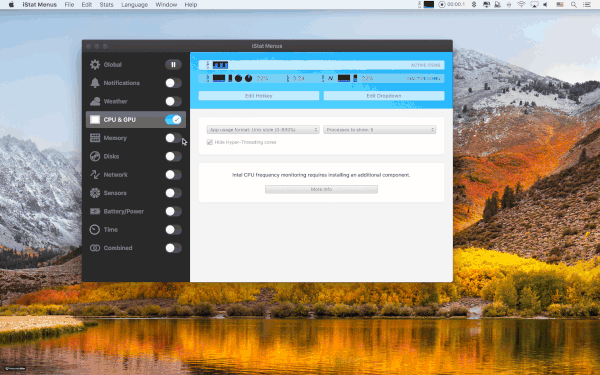
Task: Select the Notifications bell icon
Action: tap(95, 83)
